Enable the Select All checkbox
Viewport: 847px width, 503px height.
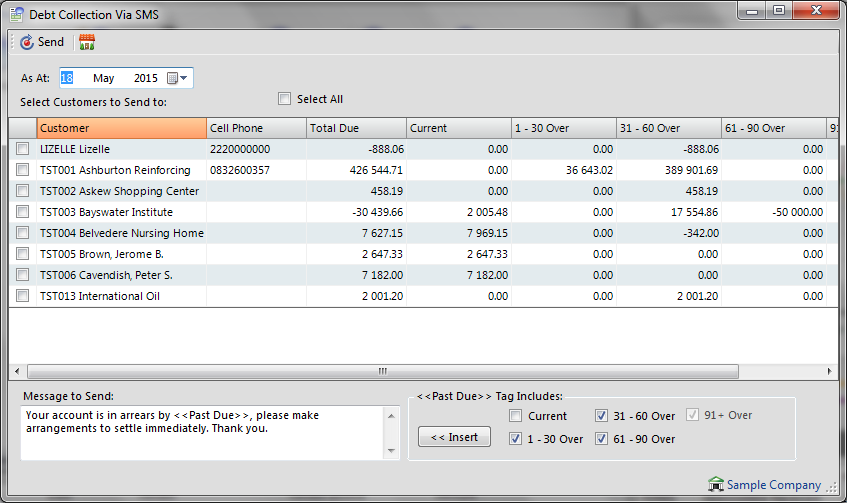pos(285,99)
